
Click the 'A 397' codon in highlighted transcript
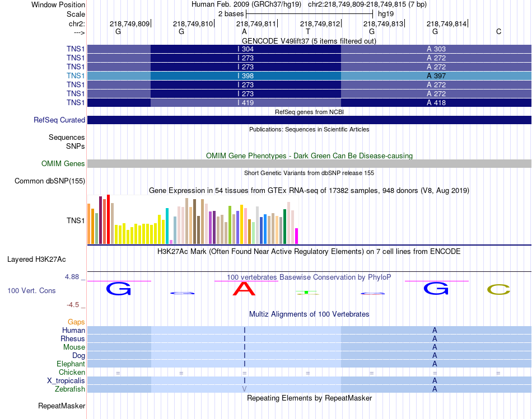436,76
